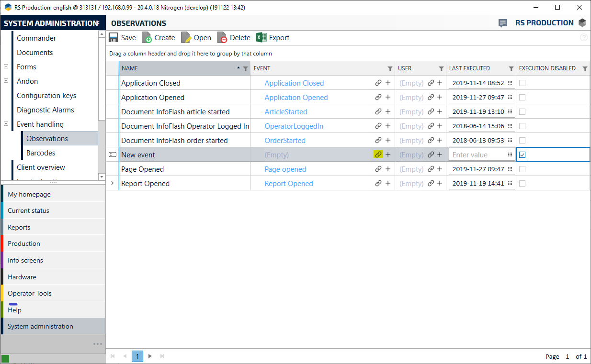Screen dimensions: 591x364
Task: Click the Create new document icon
Action: tap(147, 38)
